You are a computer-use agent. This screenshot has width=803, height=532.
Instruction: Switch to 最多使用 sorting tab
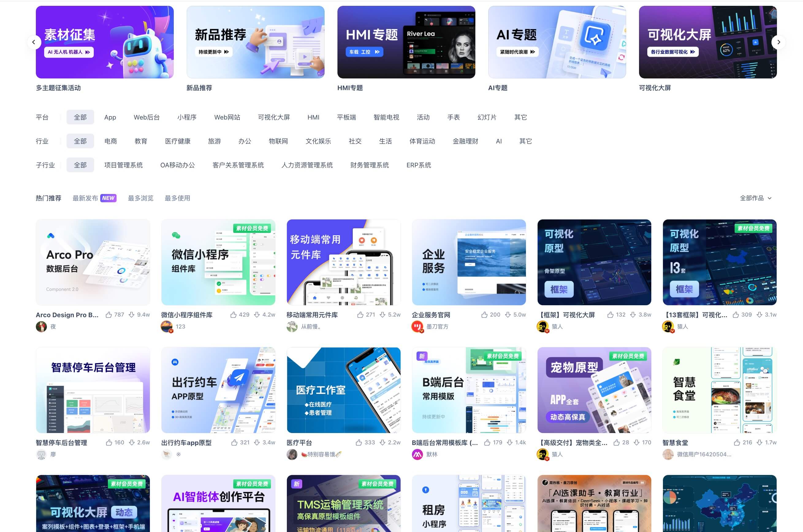click(177, 198)
